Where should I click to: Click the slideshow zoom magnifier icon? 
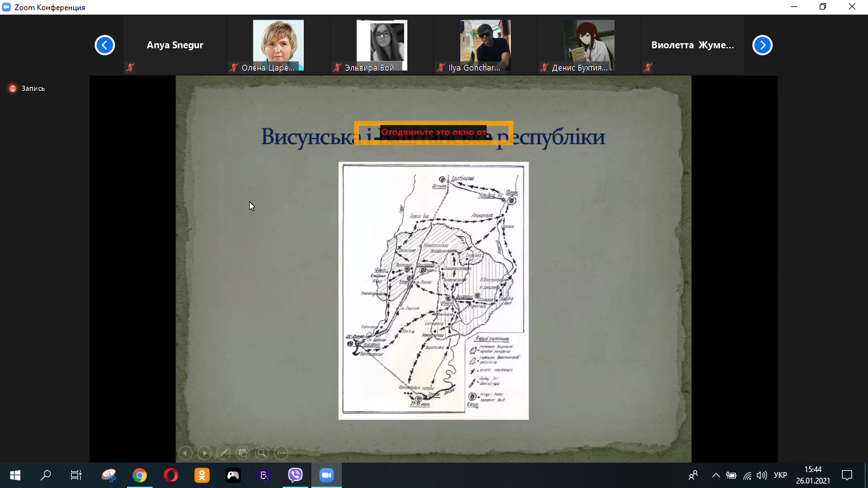[261, 453]
